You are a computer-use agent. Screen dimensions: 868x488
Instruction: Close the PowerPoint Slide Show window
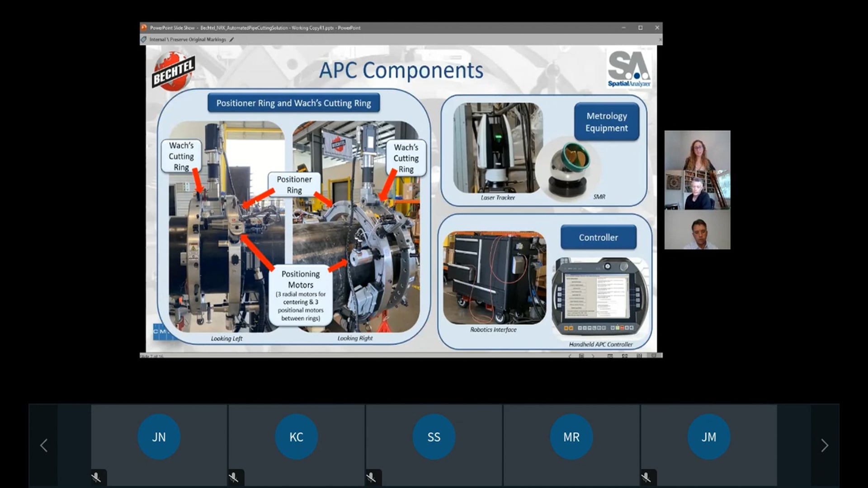point(657,28)
